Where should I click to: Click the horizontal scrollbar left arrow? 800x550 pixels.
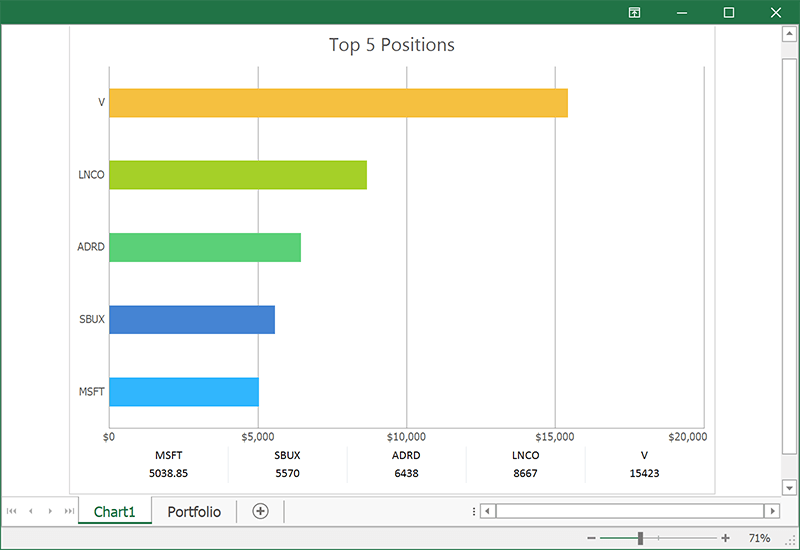(x=488, y=511)
